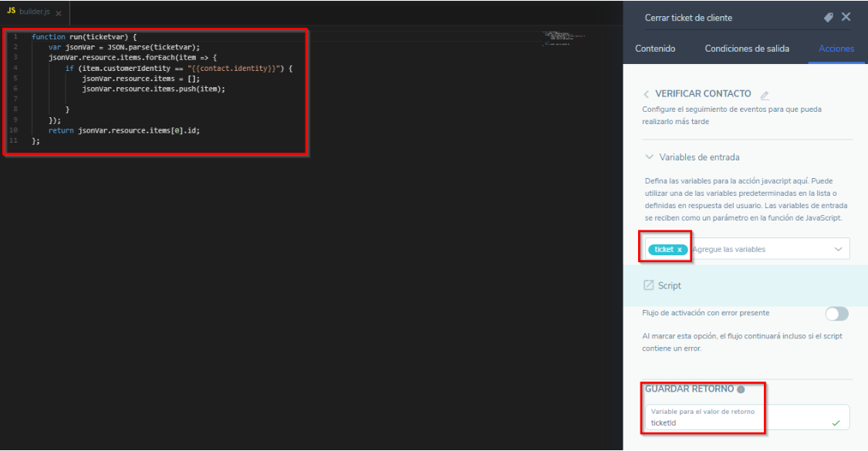
Task: Click the GUARDAR RETORNO heading
Action: [x=689, y=389]
